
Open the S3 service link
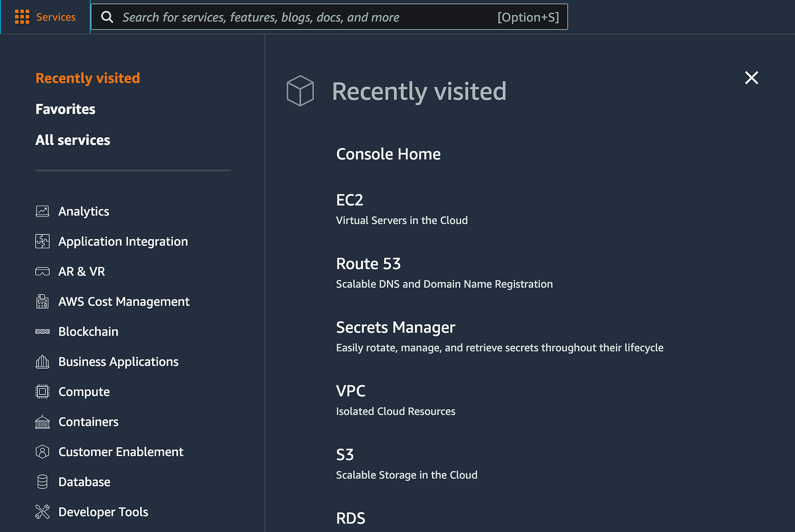(345, 455)
